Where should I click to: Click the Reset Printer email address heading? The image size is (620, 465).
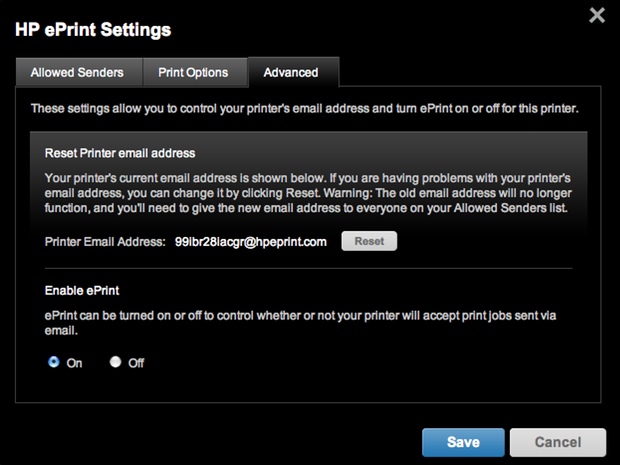point(120,154)
